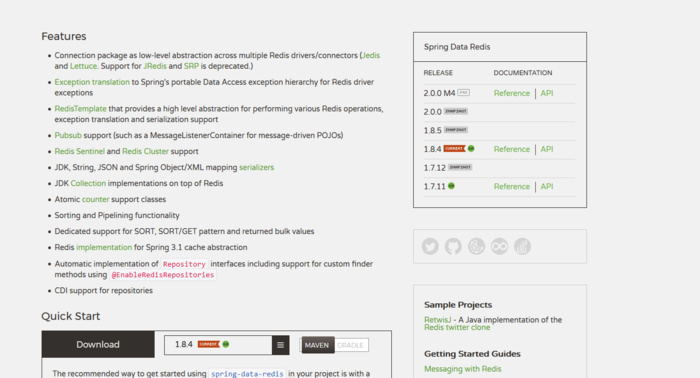Click the green GA dot beside 1.7.11 release

[451, 186]
